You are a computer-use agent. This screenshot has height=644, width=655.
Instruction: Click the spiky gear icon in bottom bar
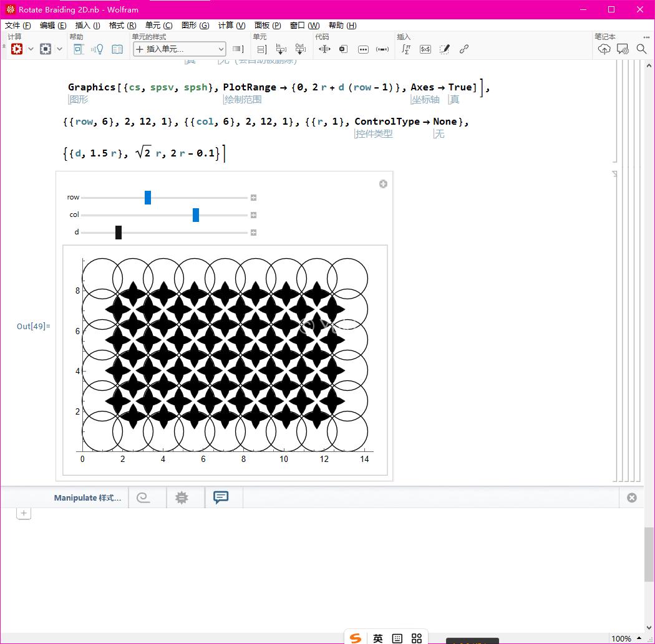(182, 497)
